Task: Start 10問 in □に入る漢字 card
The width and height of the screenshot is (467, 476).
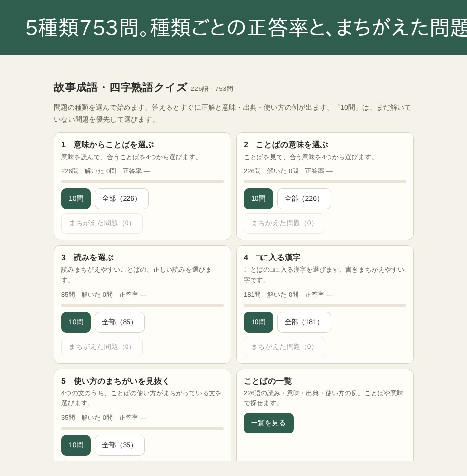Action: tap(258, 322)
